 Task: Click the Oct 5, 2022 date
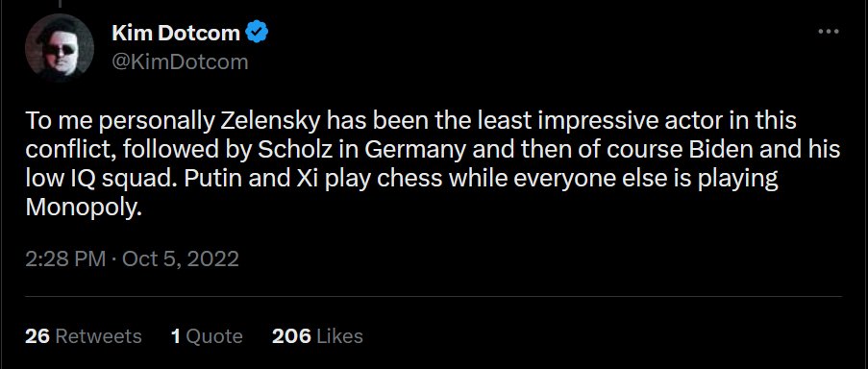181,258
